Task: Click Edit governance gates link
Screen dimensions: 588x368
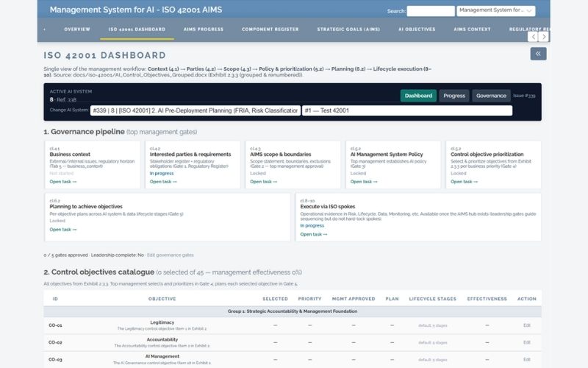Action: click(x=171, y=255)
